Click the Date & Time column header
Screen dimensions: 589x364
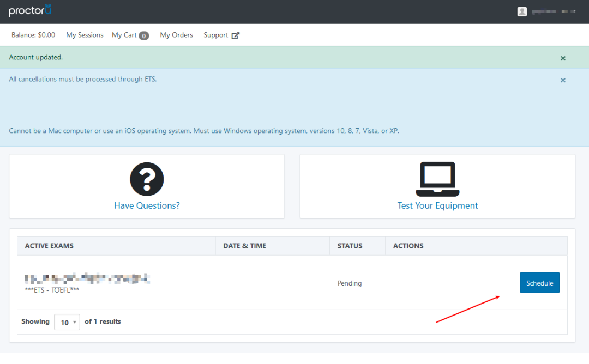click(x=244, y=246)
